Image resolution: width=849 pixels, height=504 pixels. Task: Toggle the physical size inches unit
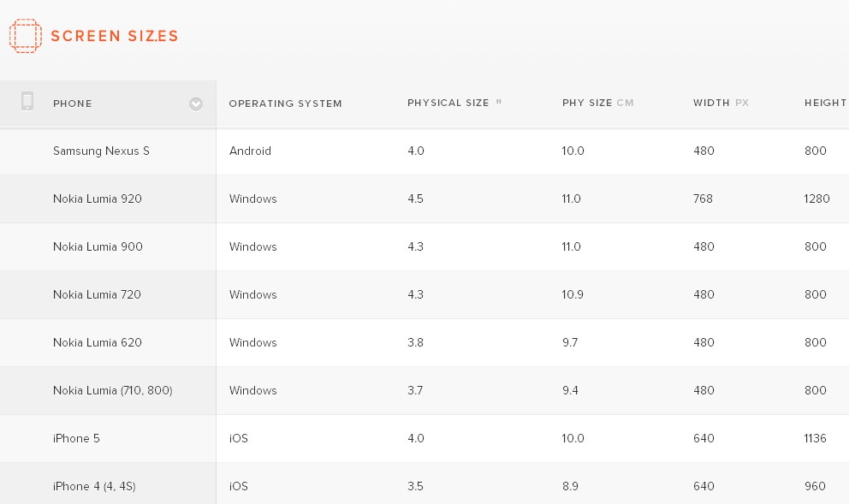pos(498,102)
